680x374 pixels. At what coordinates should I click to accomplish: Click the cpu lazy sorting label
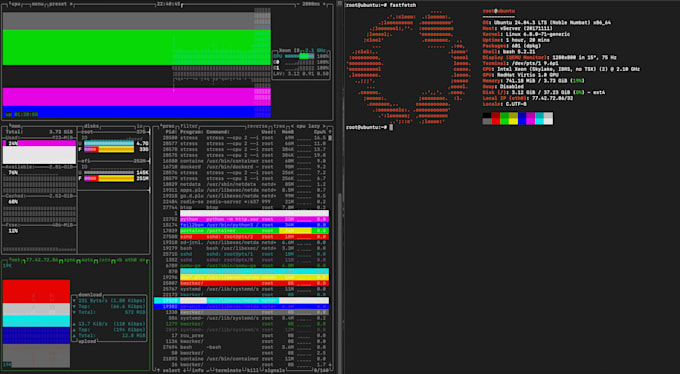click(308, 126)
